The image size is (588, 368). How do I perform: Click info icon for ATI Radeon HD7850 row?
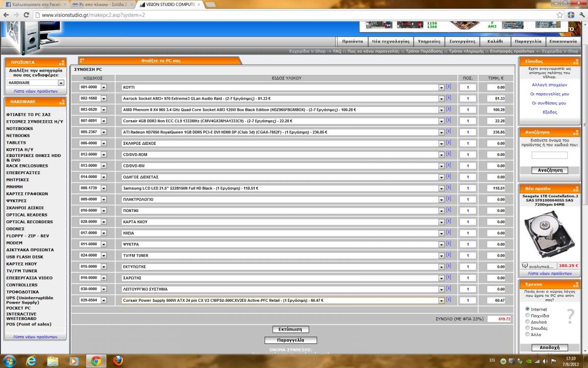(x=448, y=131)
